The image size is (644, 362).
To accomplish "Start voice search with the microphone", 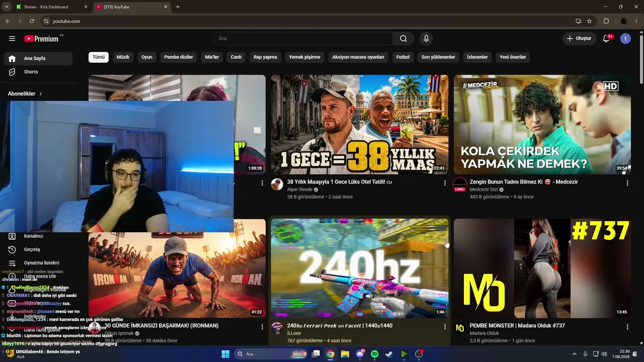I will coord(426,39).
